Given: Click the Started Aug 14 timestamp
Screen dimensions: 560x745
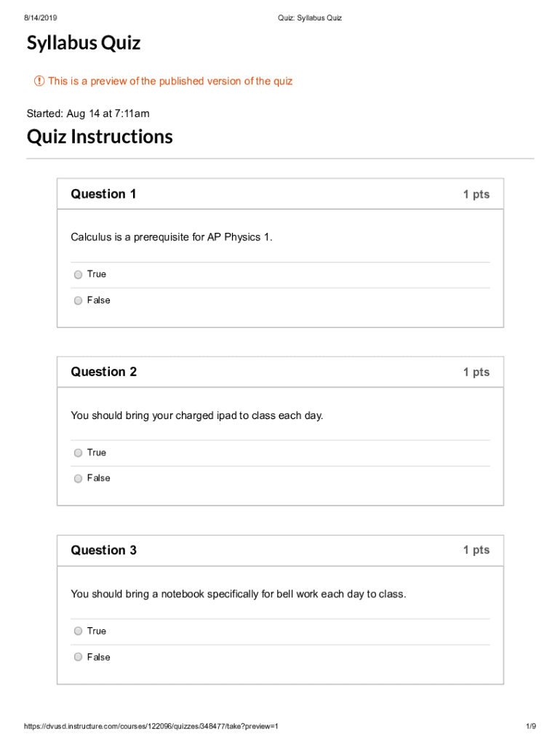Looking at the screenshot, I should 88,113.
